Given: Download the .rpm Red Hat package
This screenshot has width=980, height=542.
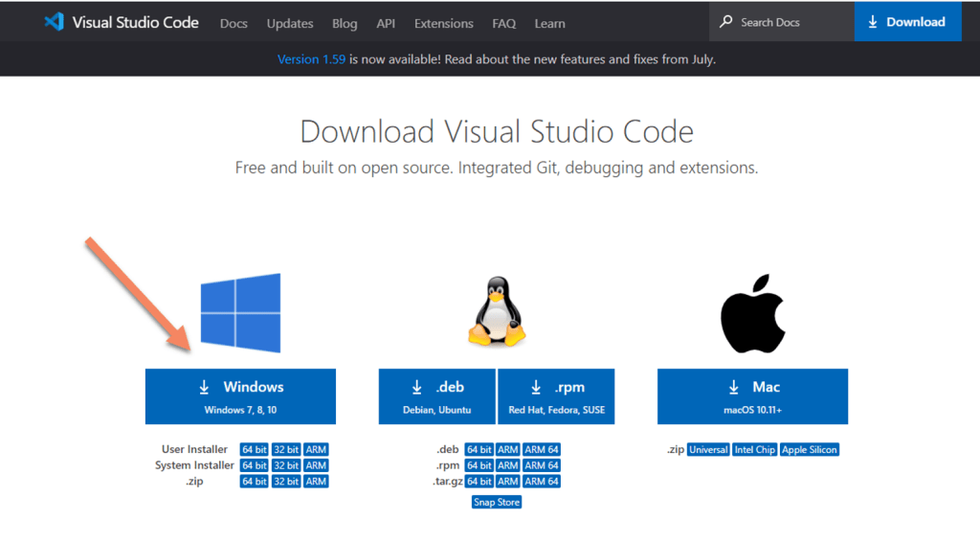Looking at the screenshot, I should click(556, 395).
